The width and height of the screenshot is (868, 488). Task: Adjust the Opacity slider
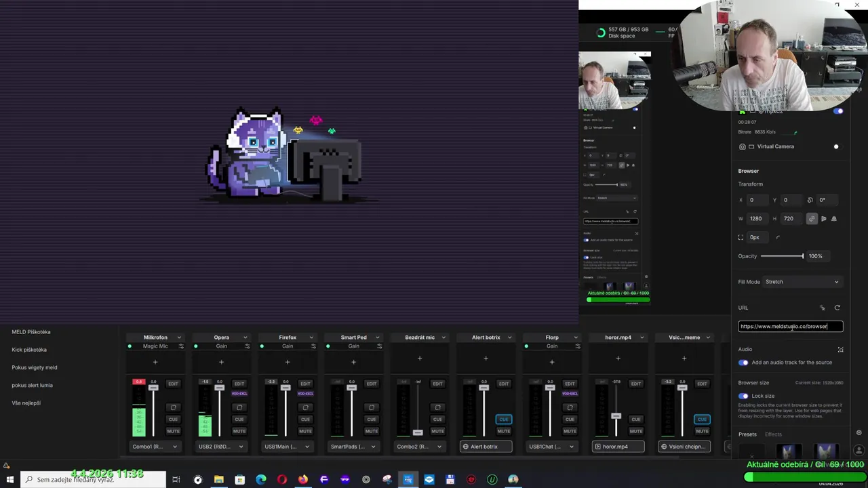(x=783, y=256)
